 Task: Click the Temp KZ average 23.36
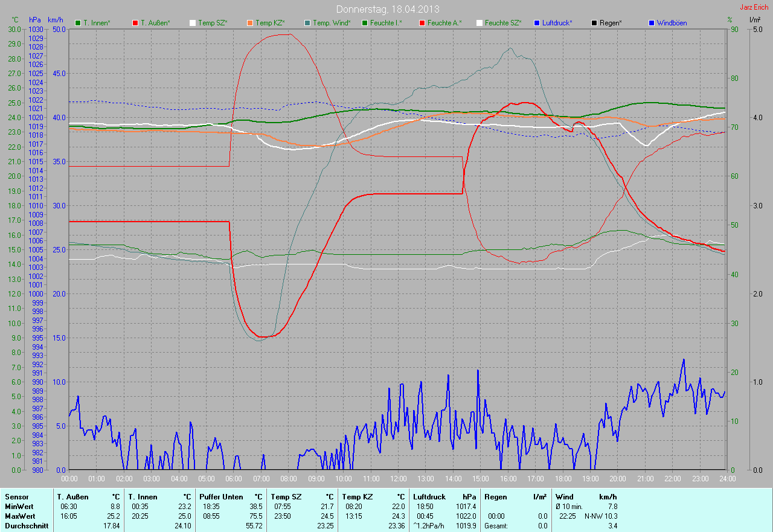point(396,526)
